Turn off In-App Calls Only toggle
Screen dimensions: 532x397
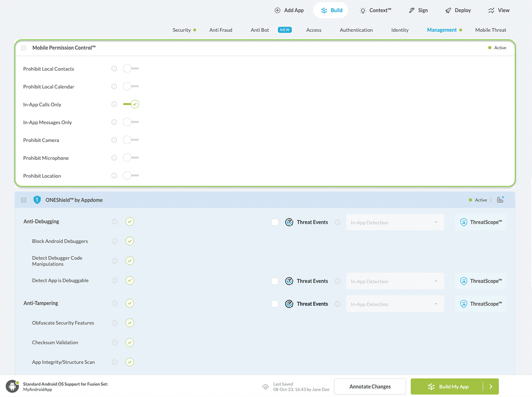pos(131,104)
